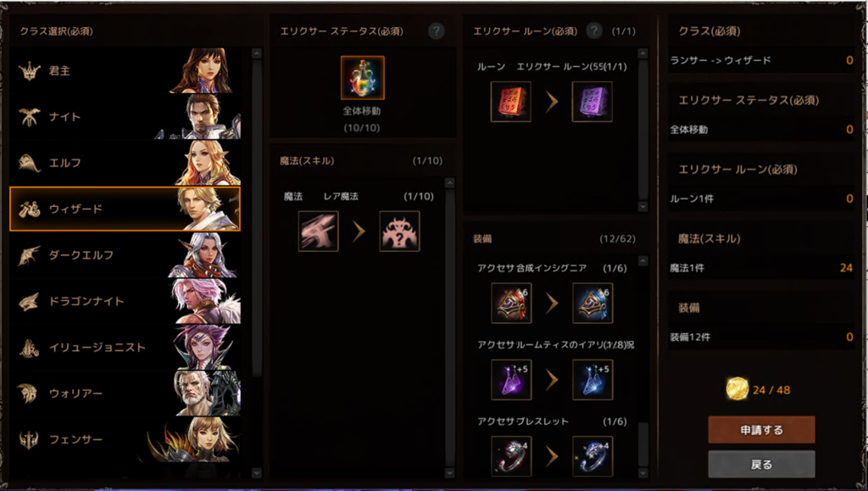Select the rare magic dragon skill icon
Screen dimensions: 868x491
tap(319, 232)
